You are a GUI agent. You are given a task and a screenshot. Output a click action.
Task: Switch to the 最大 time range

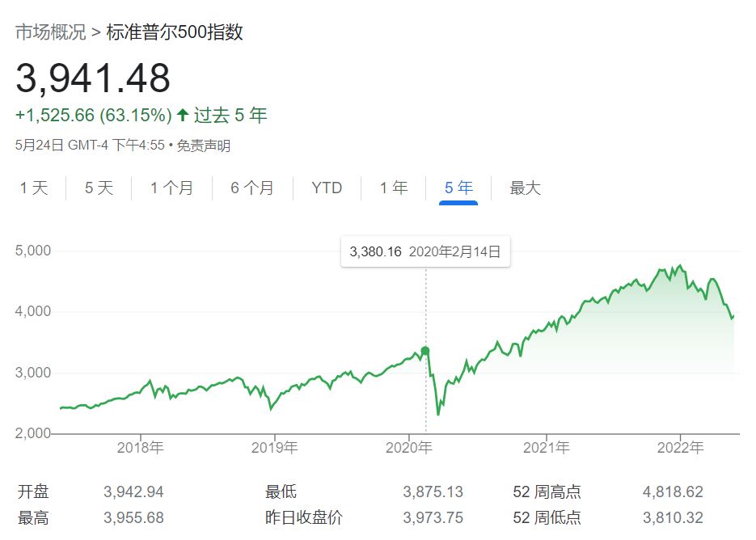point(525,187)
